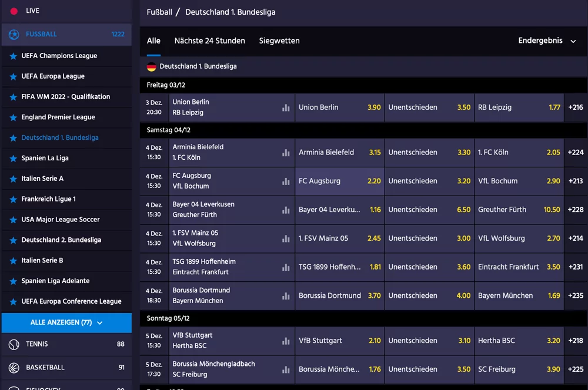Open the Endergebnis market dropdown
The height and width of the screenshot is (390, 588).
pos(547,41)
